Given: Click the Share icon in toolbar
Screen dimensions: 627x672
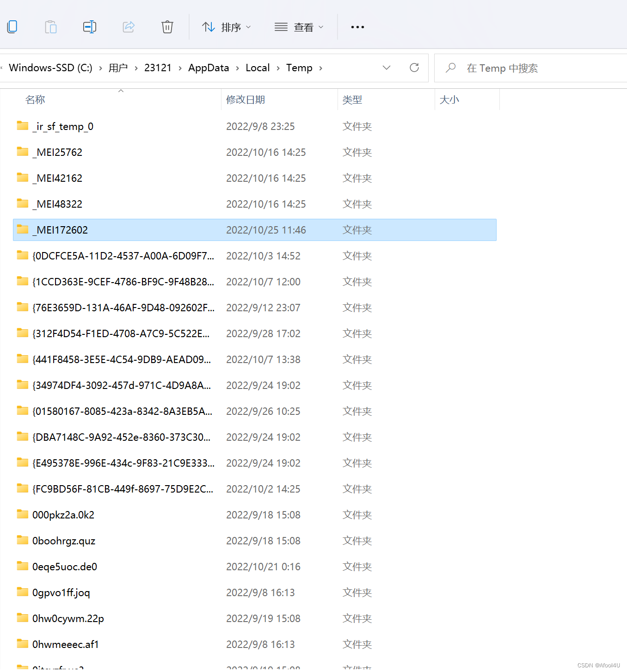Looking at the screenshot, I should click(x=129, y=27).
